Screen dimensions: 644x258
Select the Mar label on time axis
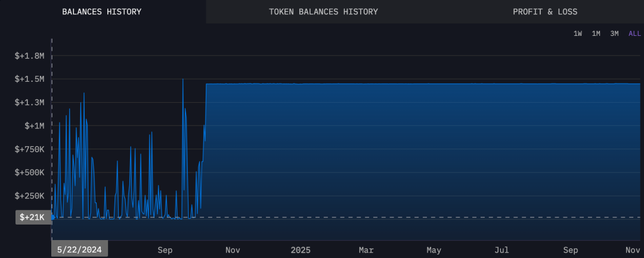[x=366, y=250]
